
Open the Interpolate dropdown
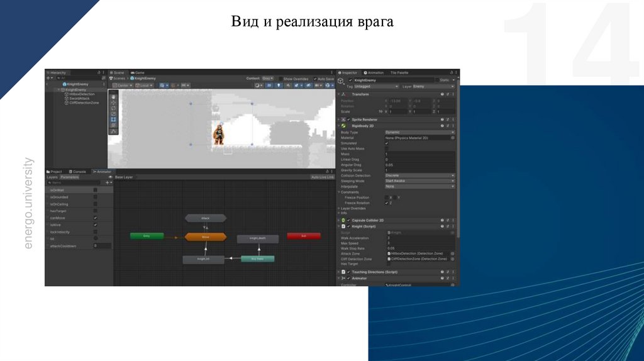click(419, 186)
